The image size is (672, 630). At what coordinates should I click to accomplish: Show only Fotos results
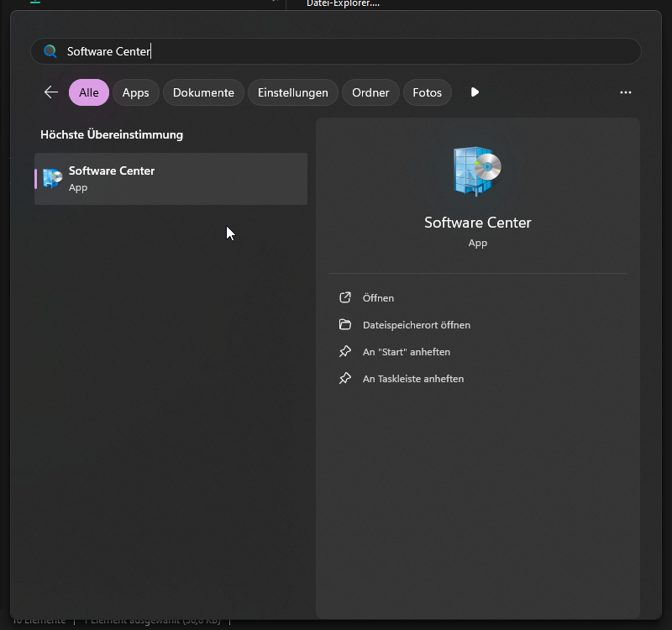(x=427, y=92)
